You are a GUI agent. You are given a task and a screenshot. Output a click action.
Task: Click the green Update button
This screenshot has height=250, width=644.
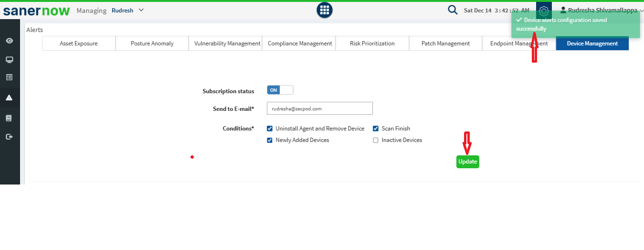click(x=467, y=162)
